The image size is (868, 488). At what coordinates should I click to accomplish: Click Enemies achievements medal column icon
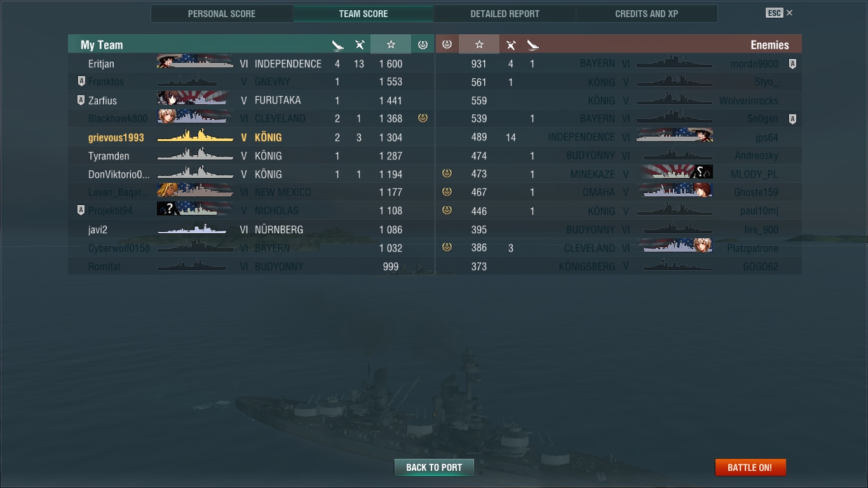447,44
